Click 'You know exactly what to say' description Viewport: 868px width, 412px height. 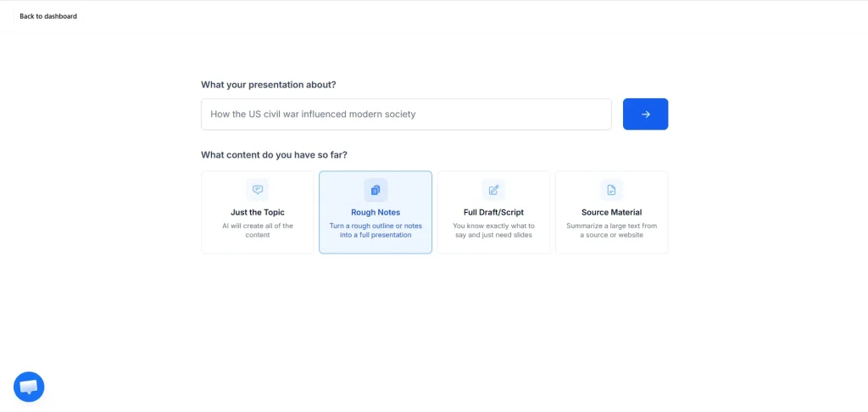tap(493, 231)
